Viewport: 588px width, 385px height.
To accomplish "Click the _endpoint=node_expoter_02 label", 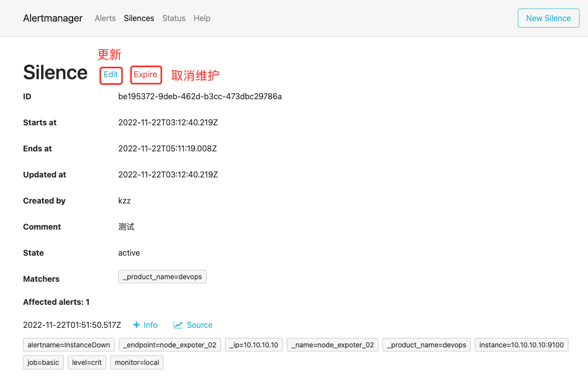I will 170,345.
